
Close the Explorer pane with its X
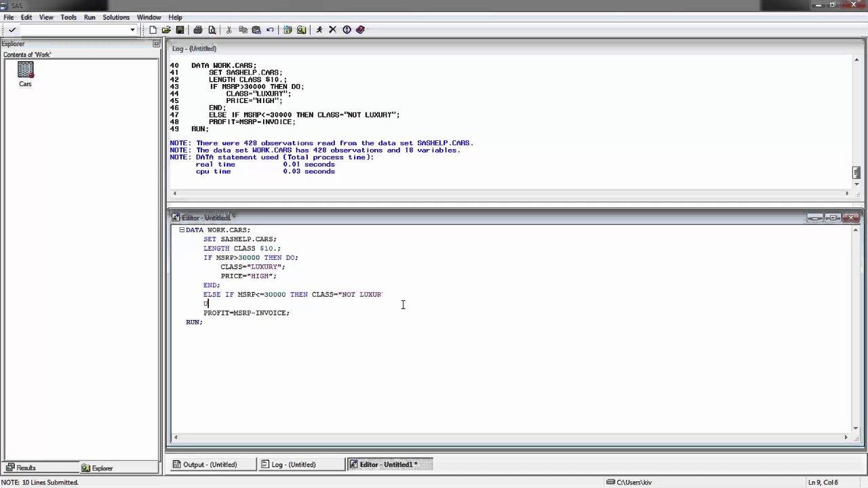156,44
